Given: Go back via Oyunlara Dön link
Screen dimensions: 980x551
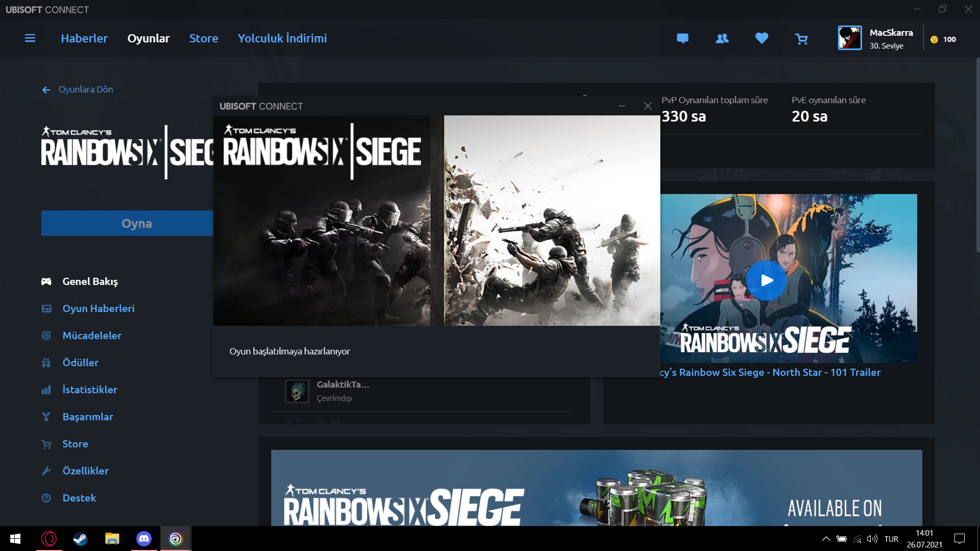Looking at the screenshot, I should pos(86,89).
